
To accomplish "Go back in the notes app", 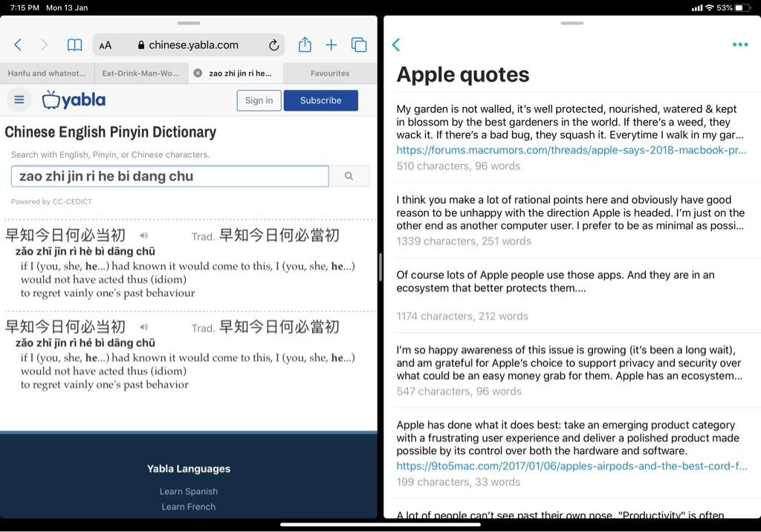I will tap(396, 45).
